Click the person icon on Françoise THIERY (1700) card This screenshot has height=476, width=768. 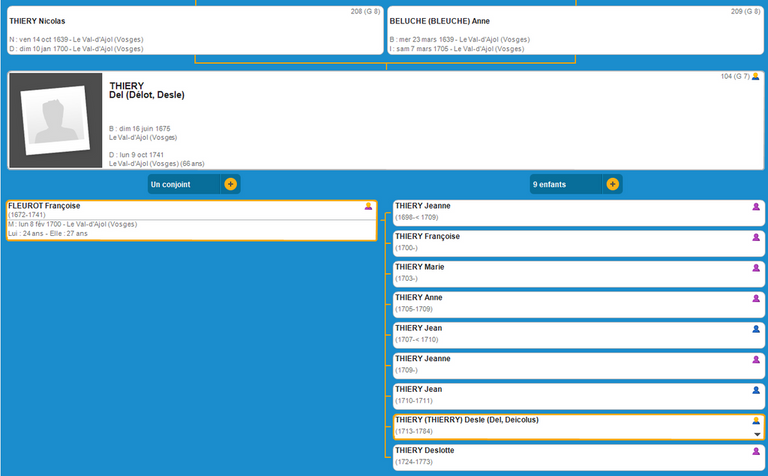[x=757, y=238]
